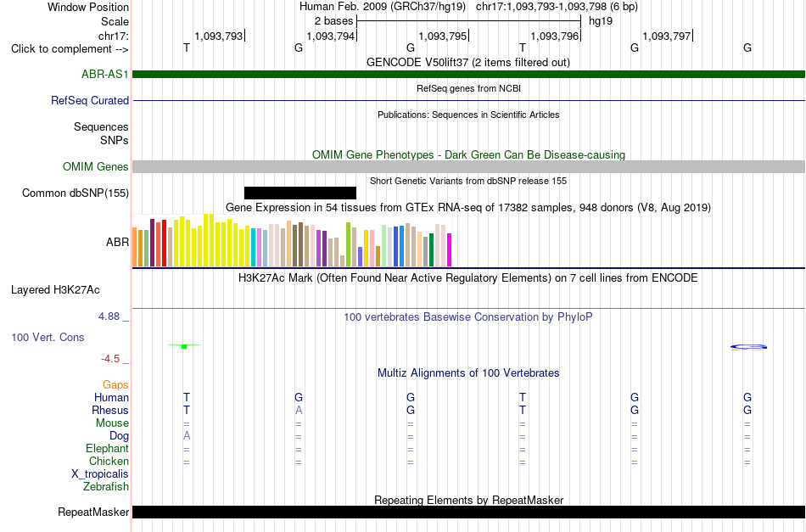Select the X_tropicalis alignment row label
This screenshot has width=806, height=532.
(x=100, y=474)
